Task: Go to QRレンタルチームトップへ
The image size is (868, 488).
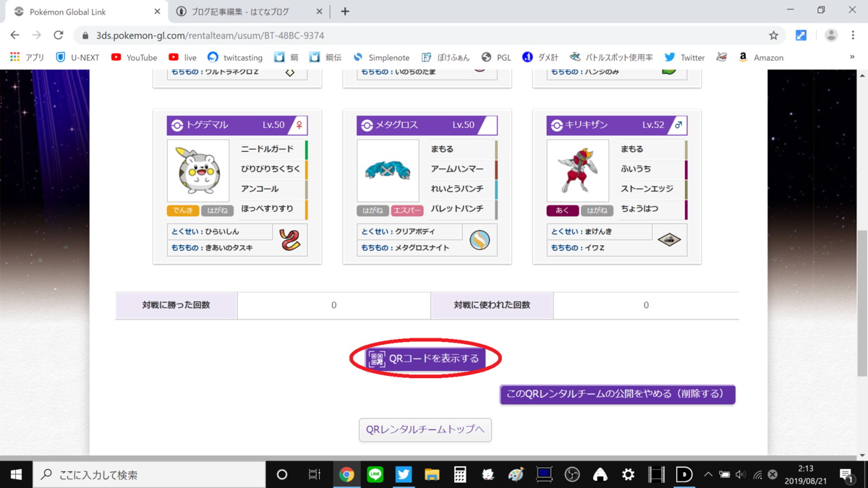Action: (x=425, y=429)
